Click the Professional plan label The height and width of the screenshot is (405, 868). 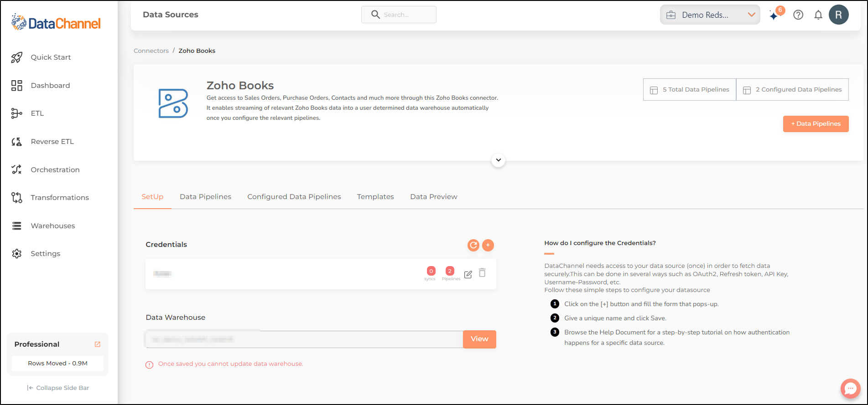[x=37, y=344]
